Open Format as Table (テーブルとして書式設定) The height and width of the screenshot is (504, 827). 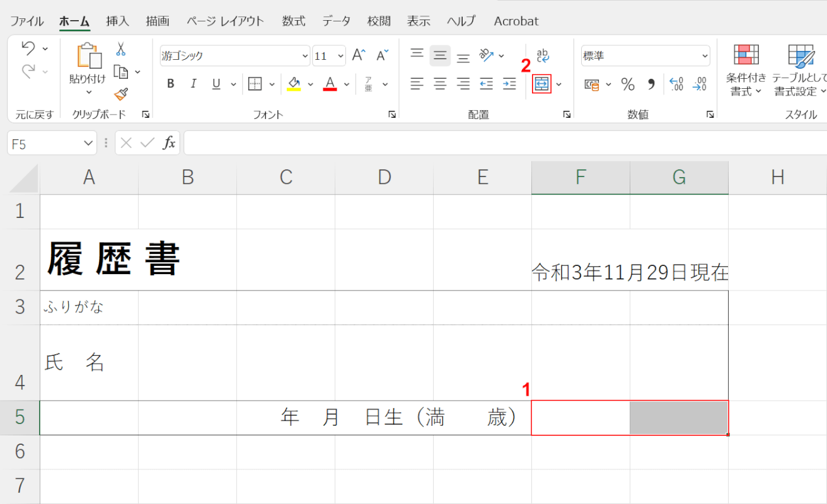pos(800,71)
